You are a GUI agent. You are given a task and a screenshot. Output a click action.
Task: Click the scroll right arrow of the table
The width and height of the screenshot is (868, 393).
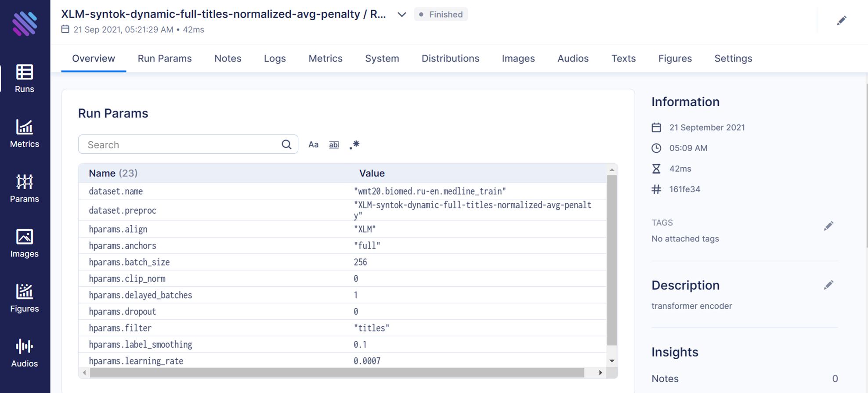[x=600, y=372]
